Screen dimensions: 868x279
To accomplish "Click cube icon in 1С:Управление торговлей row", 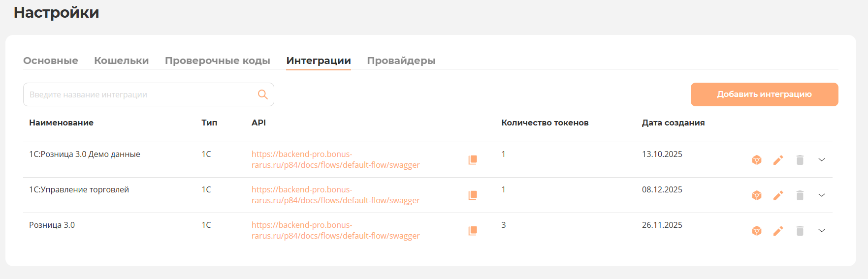I will 757,195.
